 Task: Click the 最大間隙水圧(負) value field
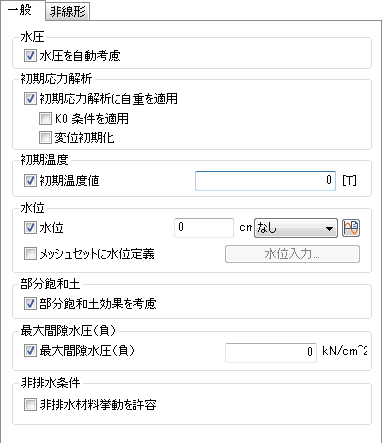pyautogui.click(x=271, y=353)
